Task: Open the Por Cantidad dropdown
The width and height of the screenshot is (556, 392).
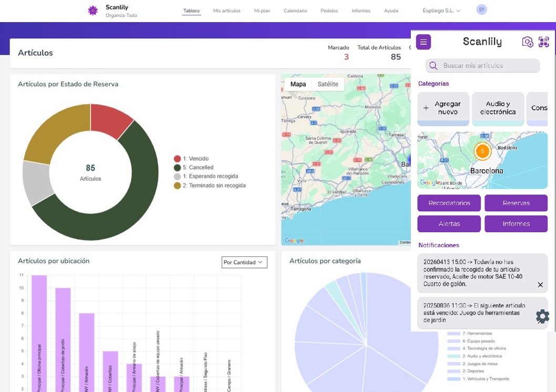Action: (244, 262)
